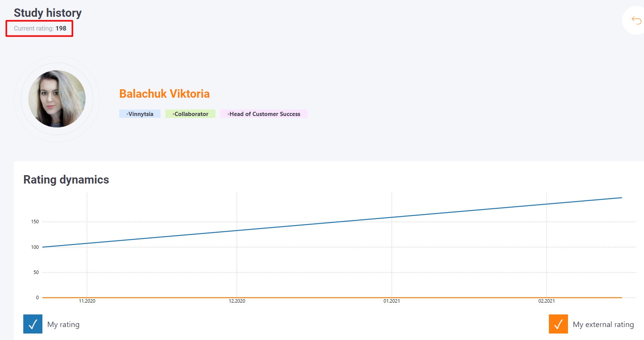The width and height of the screenshot is (644, 340).
Task: Click the 11.2020 axis label
Action: click(x=87, y=301)
